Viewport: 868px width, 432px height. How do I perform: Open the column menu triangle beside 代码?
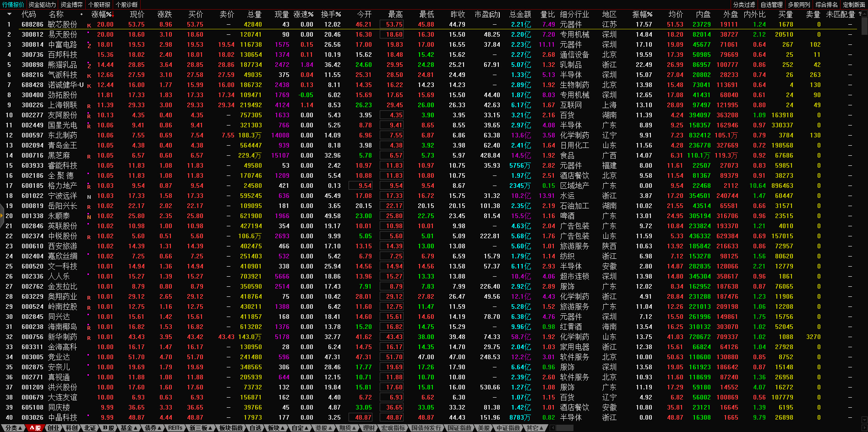[9, 14]
